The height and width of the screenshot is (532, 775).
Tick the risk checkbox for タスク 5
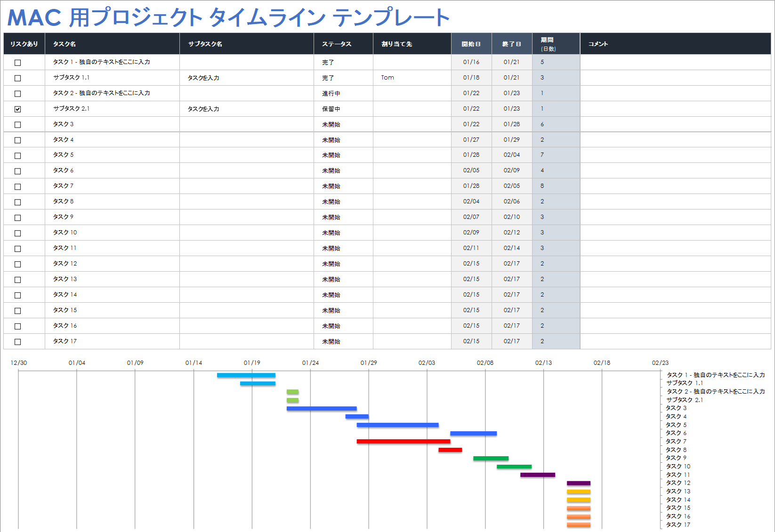pyautogui.click(x=17, y=156)
